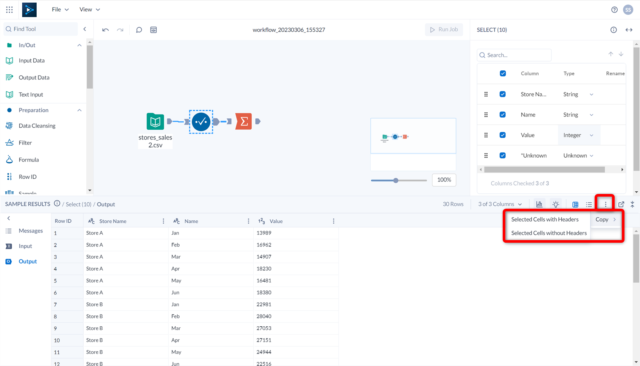Collapse the In/Out tool category
640x366 pixels.
tap(79, 45)
